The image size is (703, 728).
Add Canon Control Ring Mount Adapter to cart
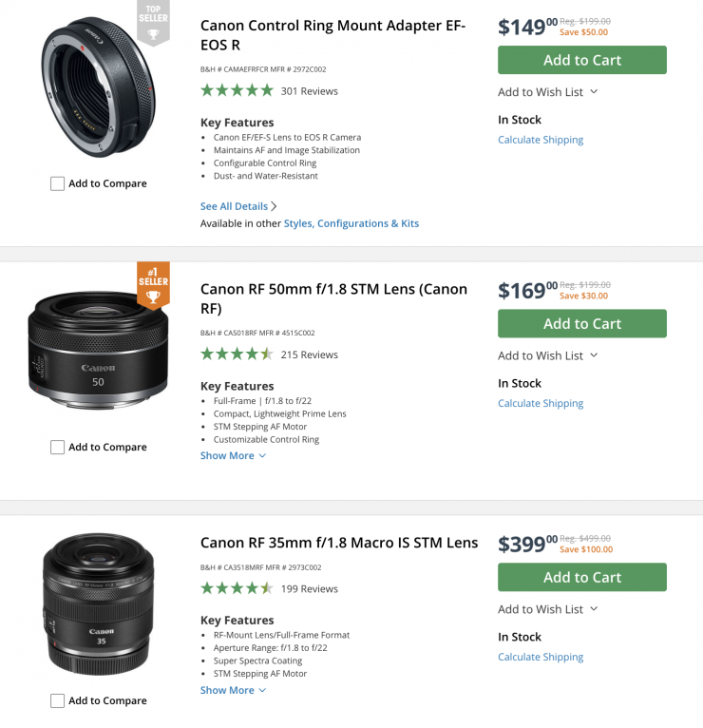(x=581, y=60)
